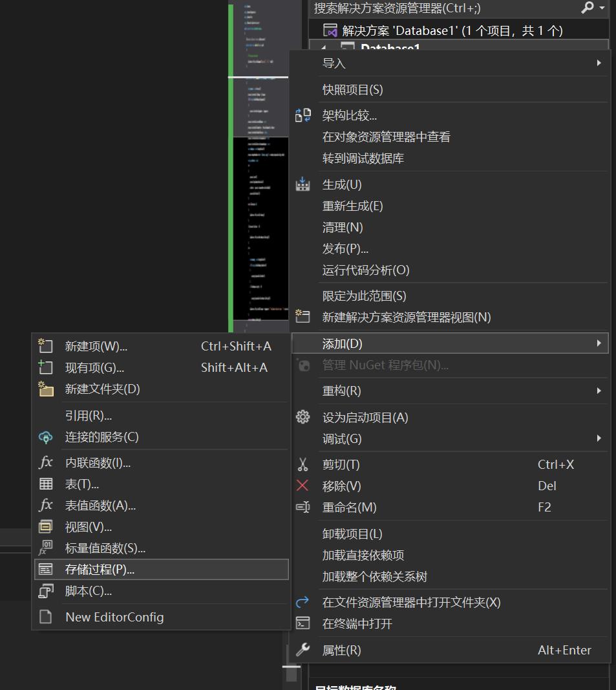This screenshot has width=616, height=690.
Task: Click the 生成(U) build icon
Action: 303,184
